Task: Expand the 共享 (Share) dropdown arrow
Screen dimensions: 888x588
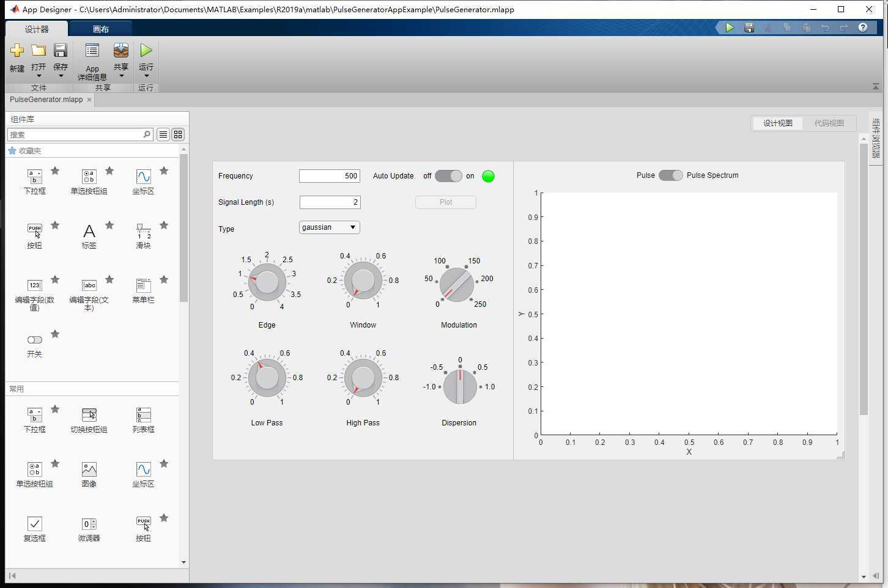Action: click(x=120, y=76)
